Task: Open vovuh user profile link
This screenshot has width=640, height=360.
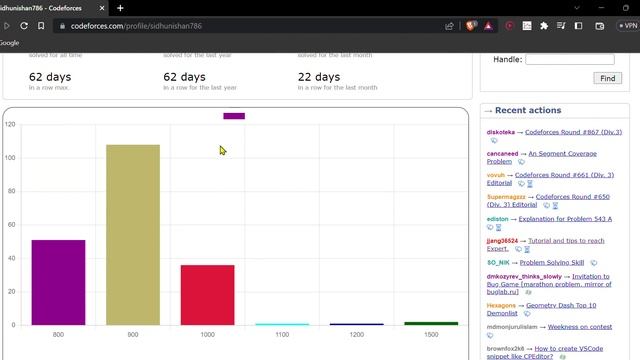Action: pos(496,175)
